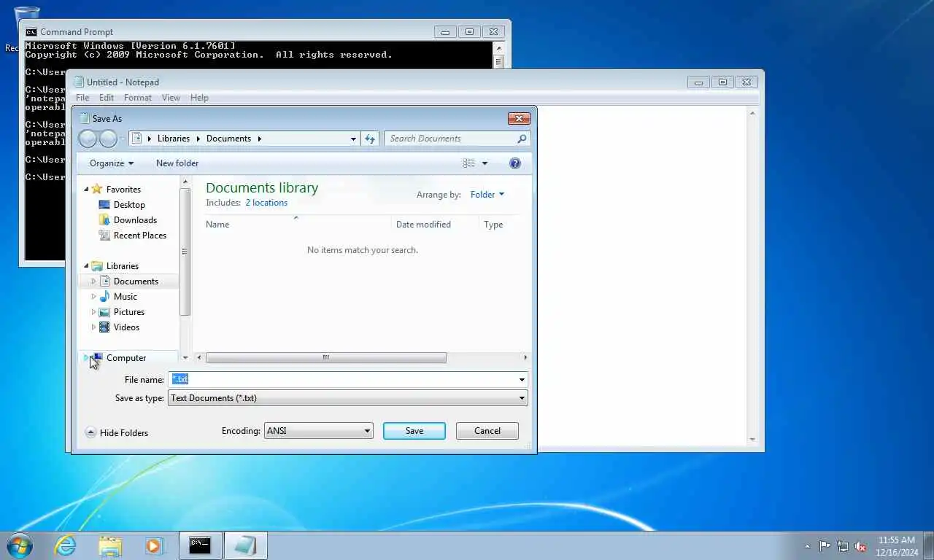Click the horizontal scrollbar in file list

pyautogui.click(x=326, y=357)
